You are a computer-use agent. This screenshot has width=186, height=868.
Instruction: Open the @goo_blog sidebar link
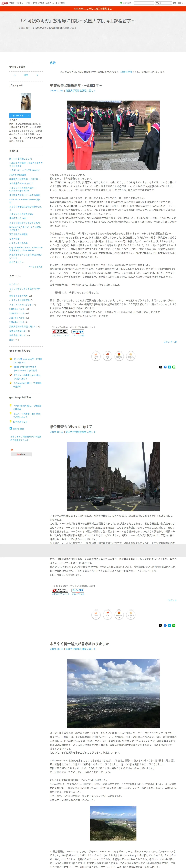coord(19,429)
